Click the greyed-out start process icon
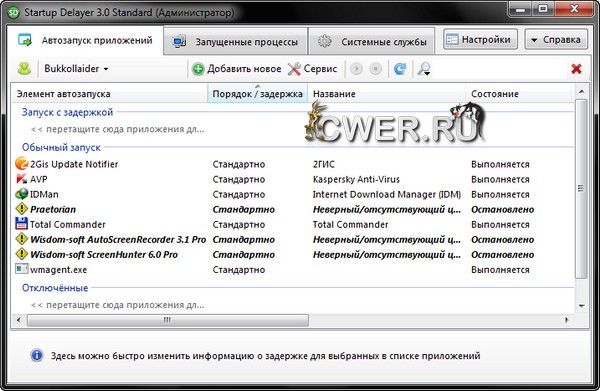Viewport: 600px width, 391px height. pyautogui.click(x=356, y=69)
